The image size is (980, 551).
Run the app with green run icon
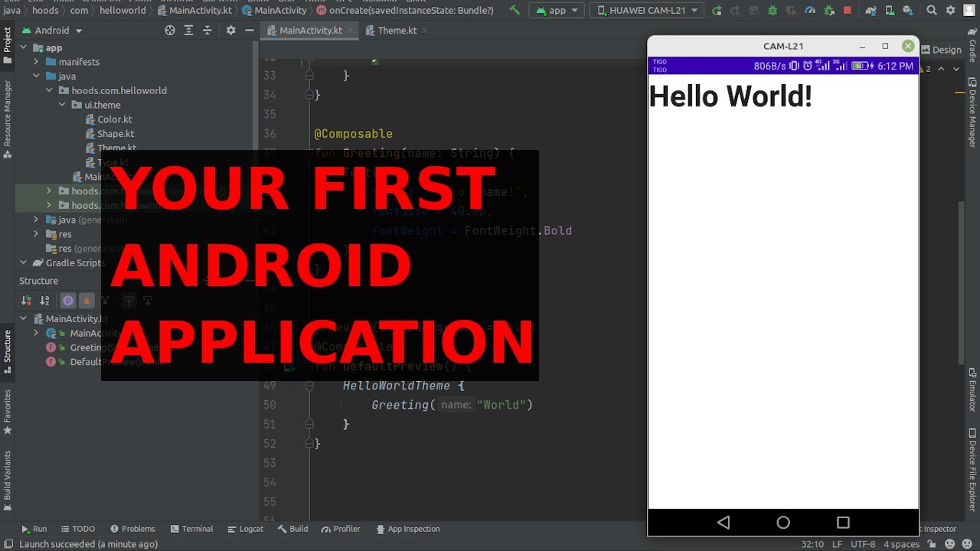[717, 10]
